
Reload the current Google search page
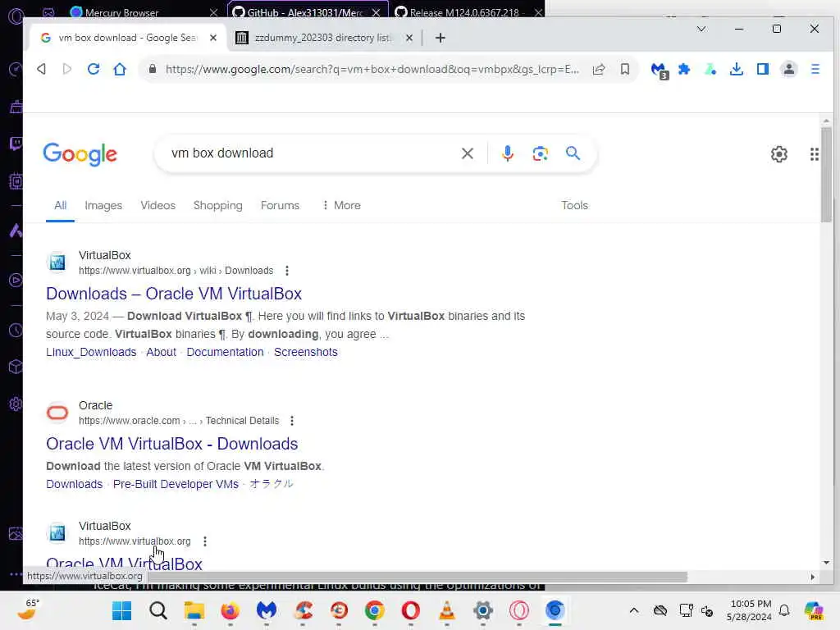[94, 69]
